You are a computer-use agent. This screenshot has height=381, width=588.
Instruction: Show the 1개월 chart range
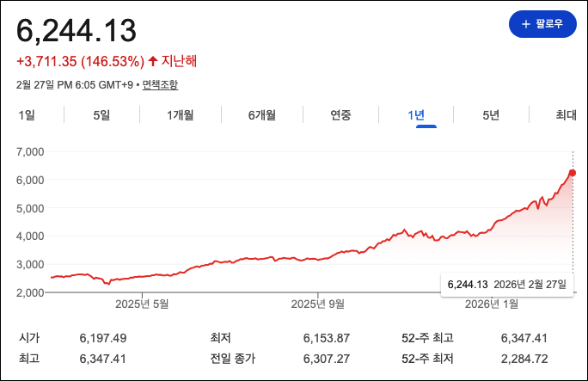click(x=181, y=115)
